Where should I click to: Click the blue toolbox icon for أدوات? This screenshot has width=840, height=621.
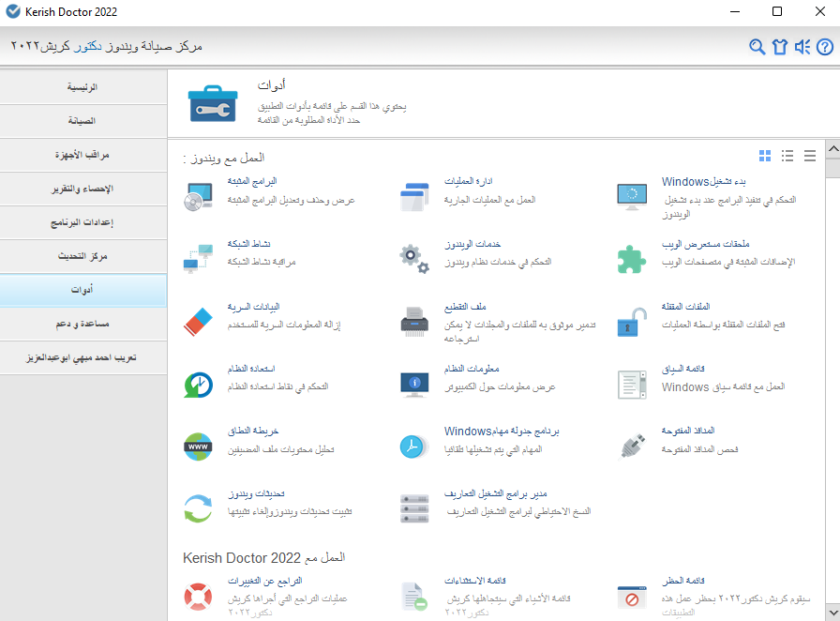213,103
